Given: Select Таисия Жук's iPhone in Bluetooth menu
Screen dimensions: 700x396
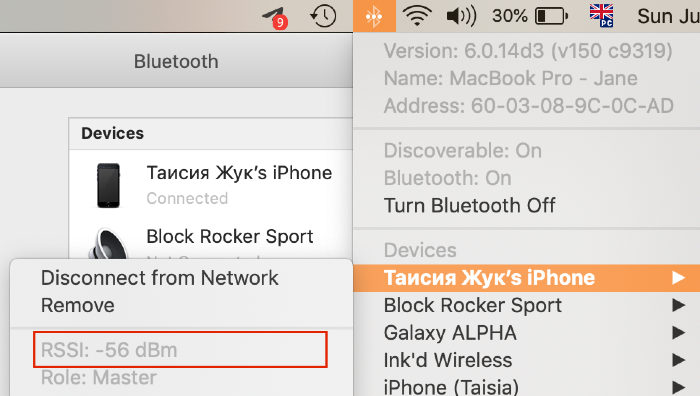Looking at the screenshot, I should [527, 278].
